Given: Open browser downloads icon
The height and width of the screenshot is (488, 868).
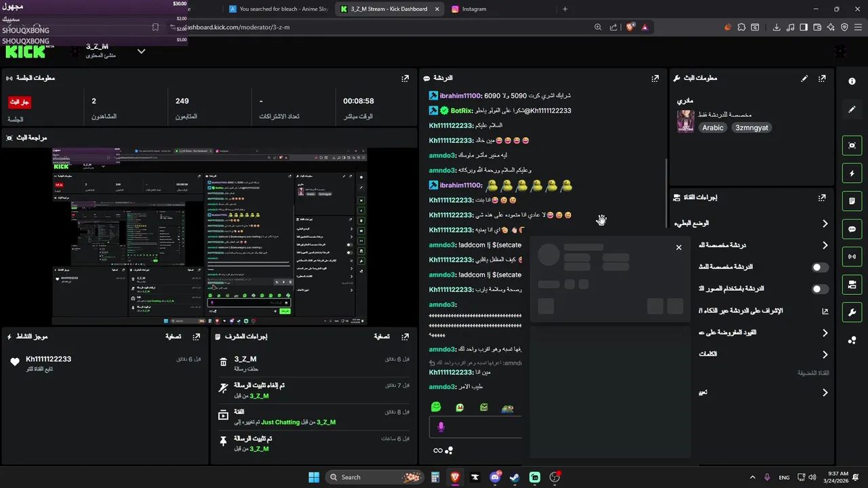Looking at the screenshot, I should click(776, 27).
